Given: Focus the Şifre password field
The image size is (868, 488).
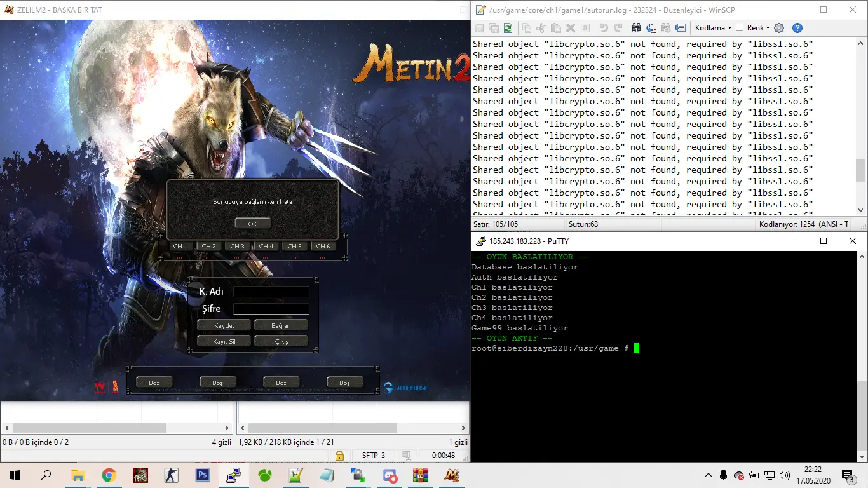Looking at the screenshot, I should tap(271, 309).
